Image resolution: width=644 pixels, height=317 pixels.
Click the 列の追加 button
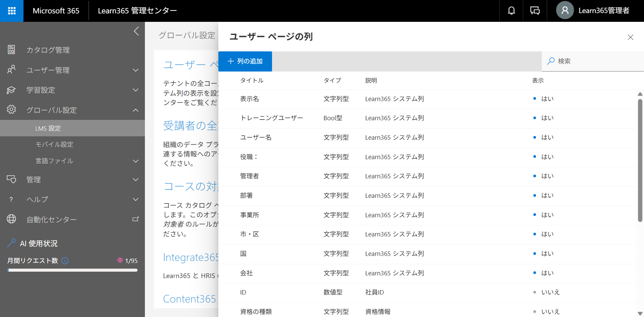point(245,61)
